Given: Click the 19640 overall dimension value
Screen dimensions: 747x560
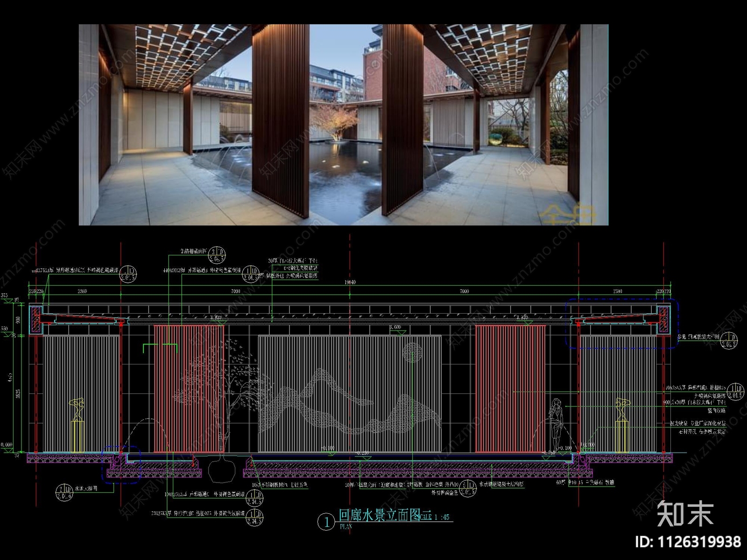Looking at the screenshot, I should [x=350, y=282].
